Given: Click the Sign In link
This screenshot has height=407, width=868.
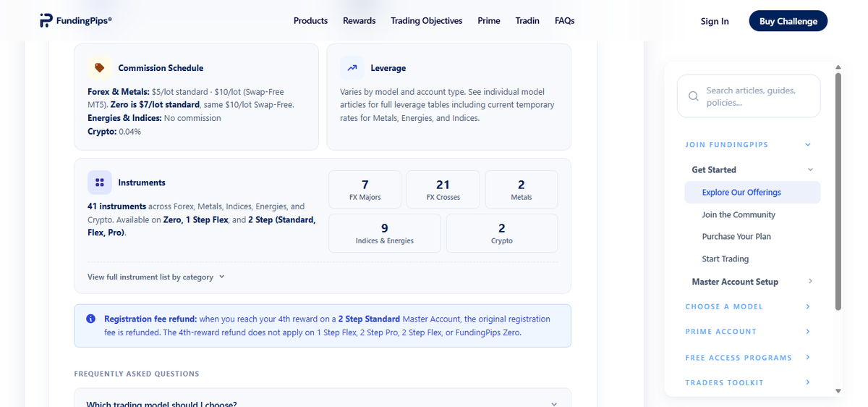Looking at the screenshot, I should click(x=715, y=21).
